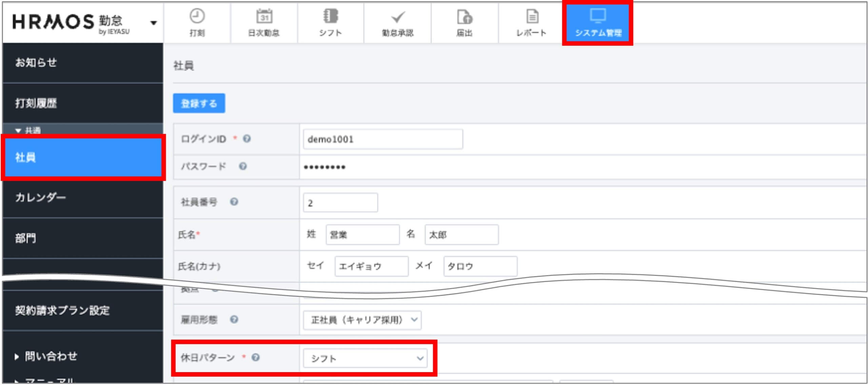Click the 登録する button
Screen dimensions: 868x385
click(199, 103)
